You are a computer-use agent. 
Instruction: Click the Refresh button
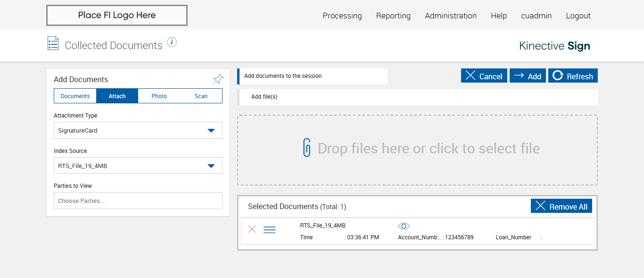tap(573, 76)
